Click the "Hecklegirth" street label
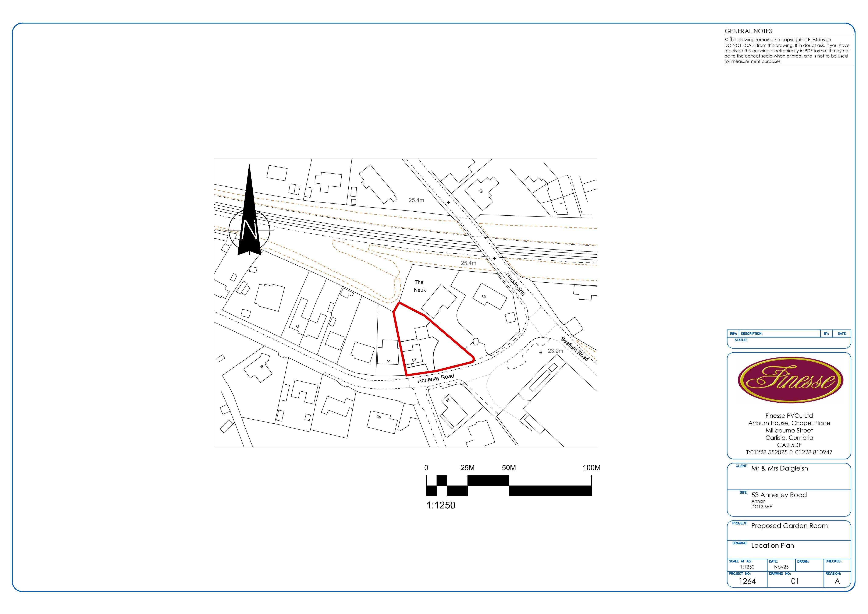This screenshot has height=614, width=868. click(516, 284)
